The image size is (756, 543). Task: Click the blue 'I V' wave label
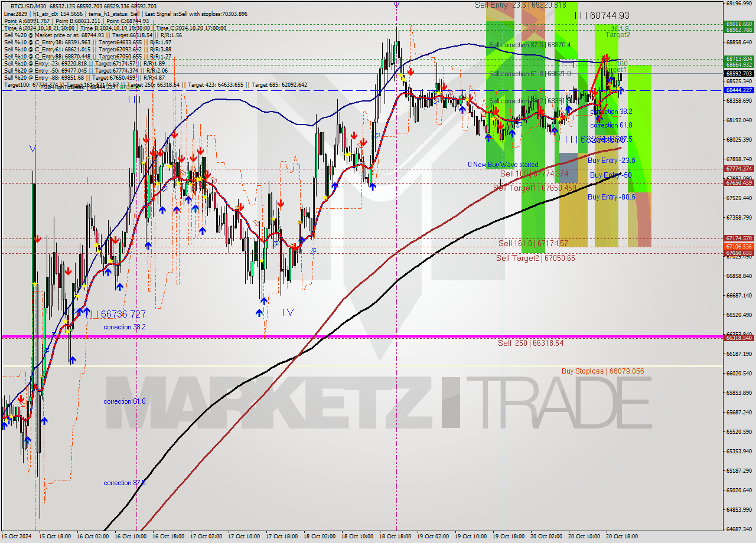click(288, 312)
